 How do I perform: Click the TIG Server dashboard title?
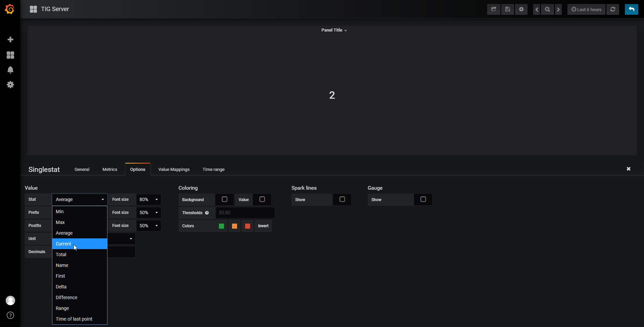point(55,9)
